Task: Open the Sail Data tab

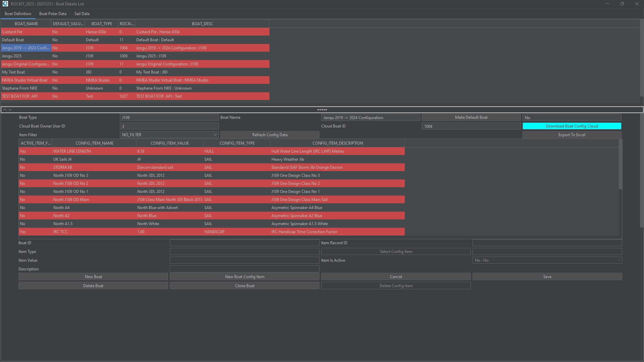Action: (82, 14)
